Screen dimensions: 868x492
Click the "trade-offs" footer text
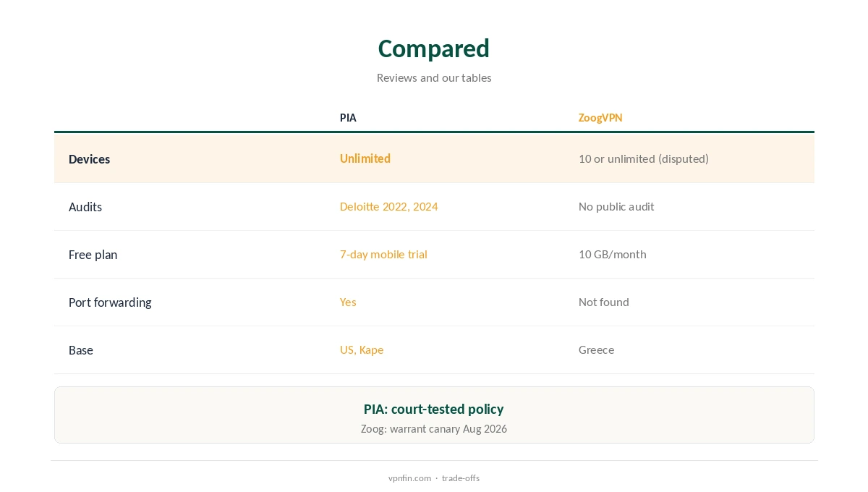461,478
